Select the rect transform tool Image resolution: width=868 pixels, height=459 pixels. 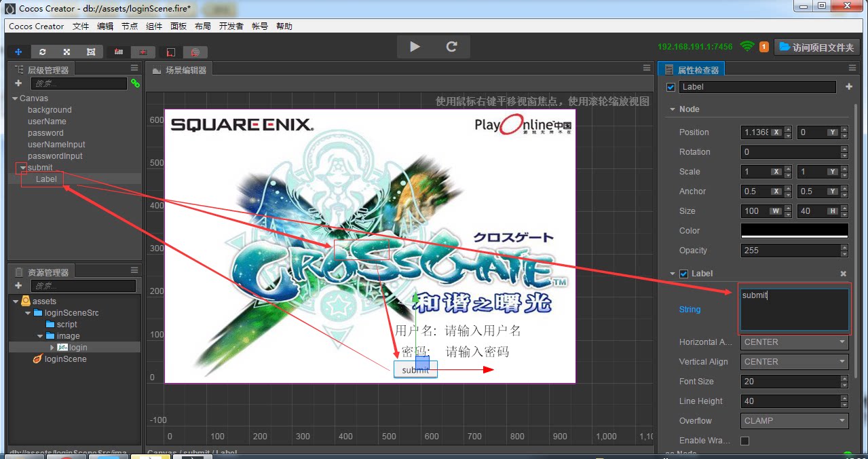point(91,52)
